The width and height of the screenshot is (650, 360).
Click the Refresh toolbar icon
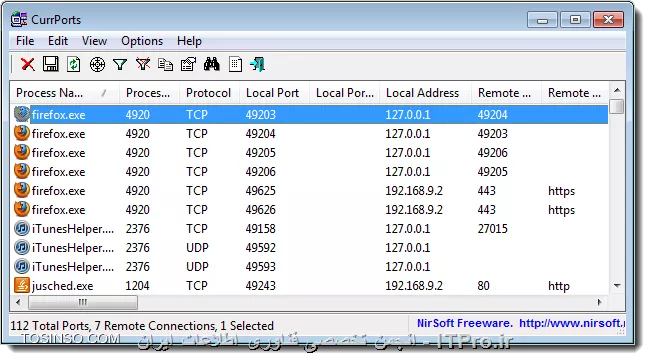(x=73, y=64)
